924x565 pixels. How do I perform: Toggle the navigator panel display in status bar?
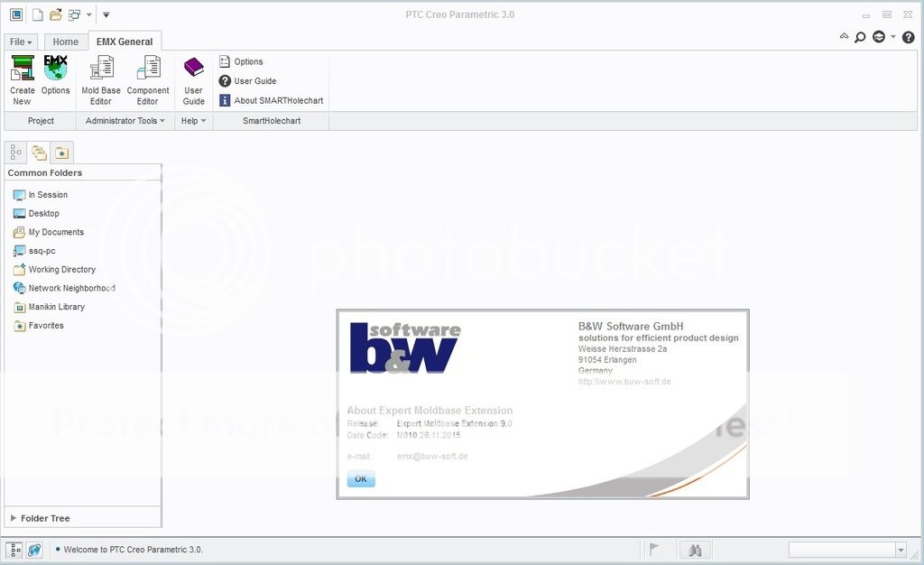tap(15, 550)
